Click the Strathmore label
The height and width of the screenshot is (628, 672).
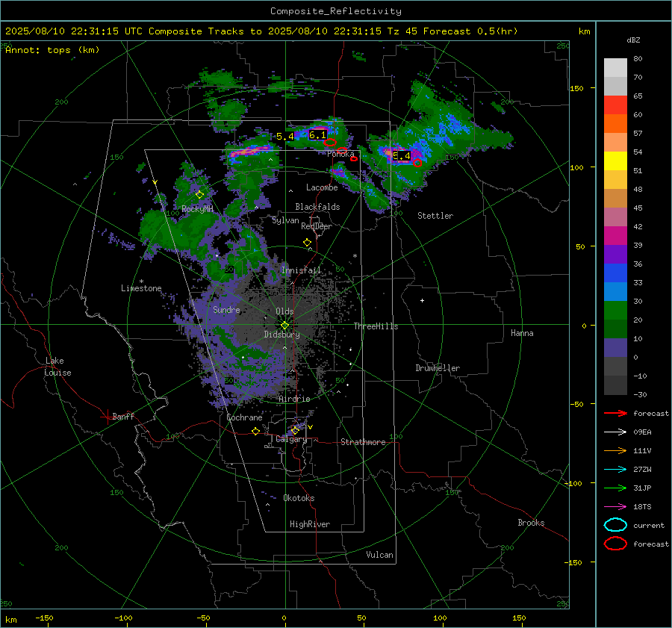(x=363, y=442)
